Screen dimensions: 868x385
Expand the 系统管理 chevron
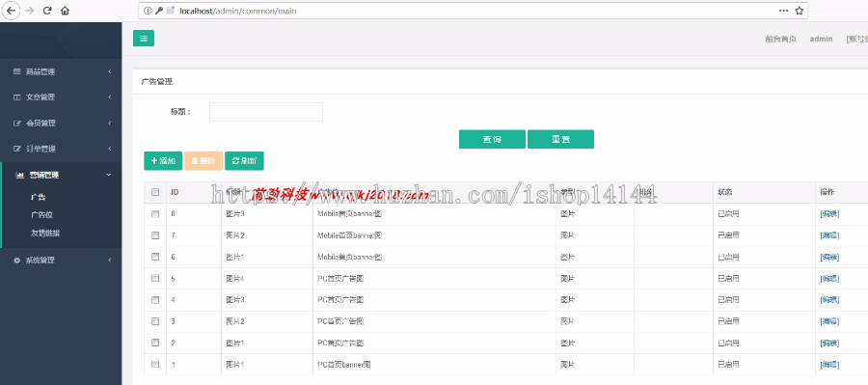(110, 260)
